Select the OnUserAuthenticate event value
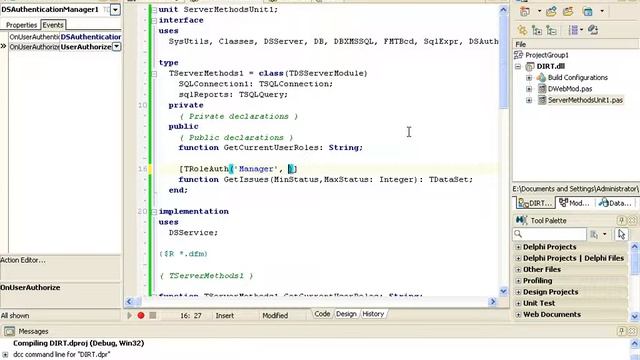This screenshot has height=360, width=640. pyautogui.click(x=91, y=37)
